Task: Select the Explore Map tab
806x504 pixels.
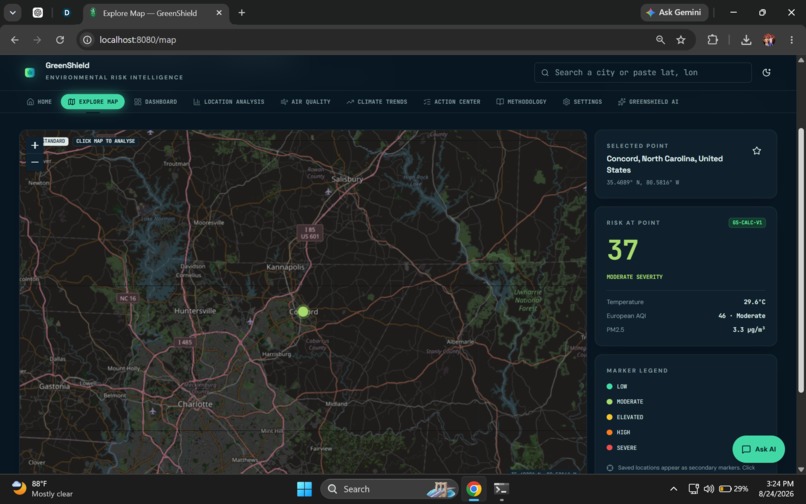Action: (93, 102)
